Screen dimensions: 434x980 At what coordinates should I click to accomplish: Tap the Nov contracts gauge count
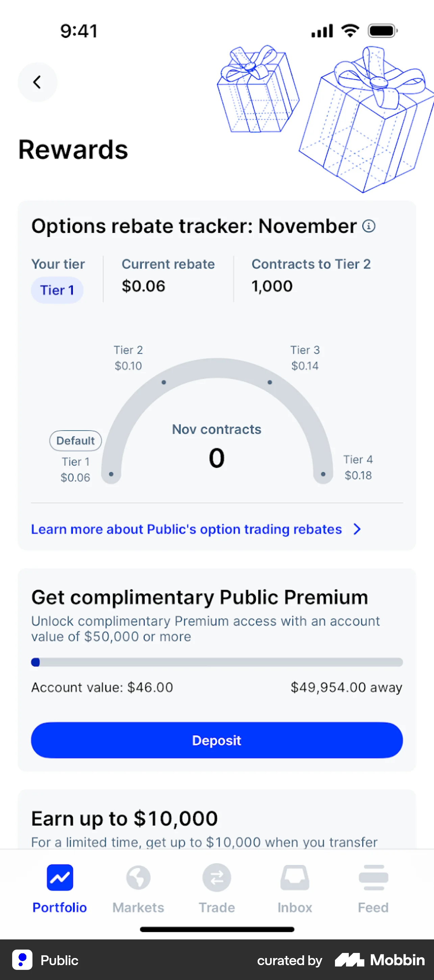217,458
